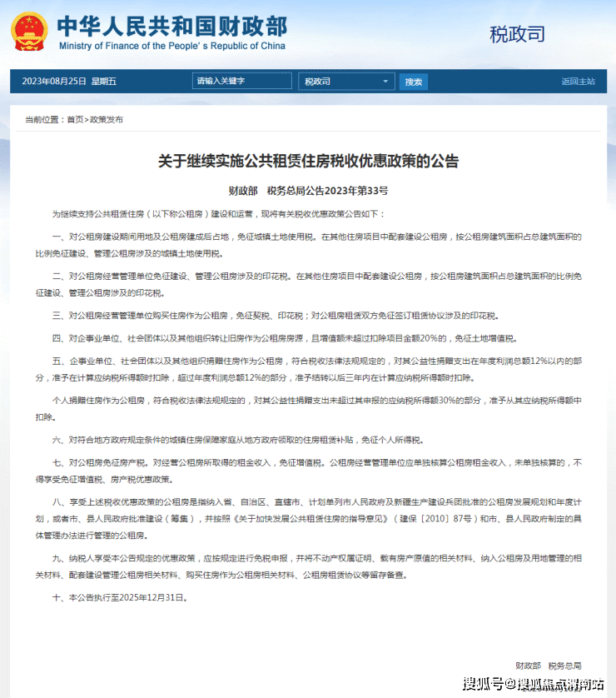This screenshot has width=616, height=698.
Task: Click paragraph 四 about 土地增值税
Action: pyautogui.click(x=285, y=338)
